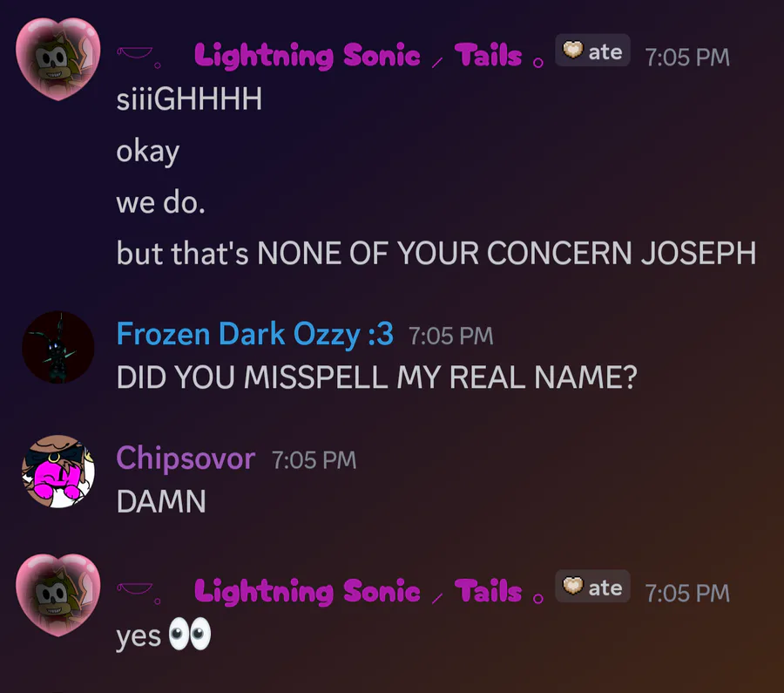This screenshot has width=784, height=693.
Task: Select the 'DID YOU MISSPELL MY REAL NAME?' message
Action: coord(377,377)
